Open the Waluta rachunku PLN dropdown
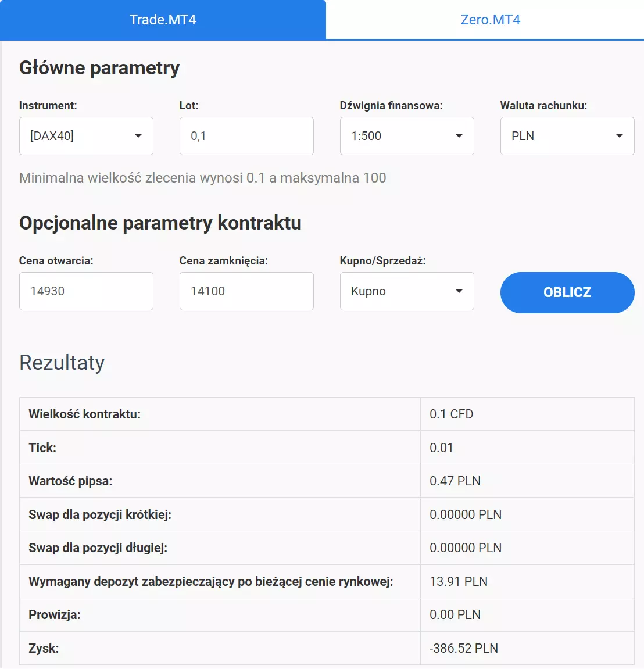Viewport: 644px width, 669px height. (568, 136)
